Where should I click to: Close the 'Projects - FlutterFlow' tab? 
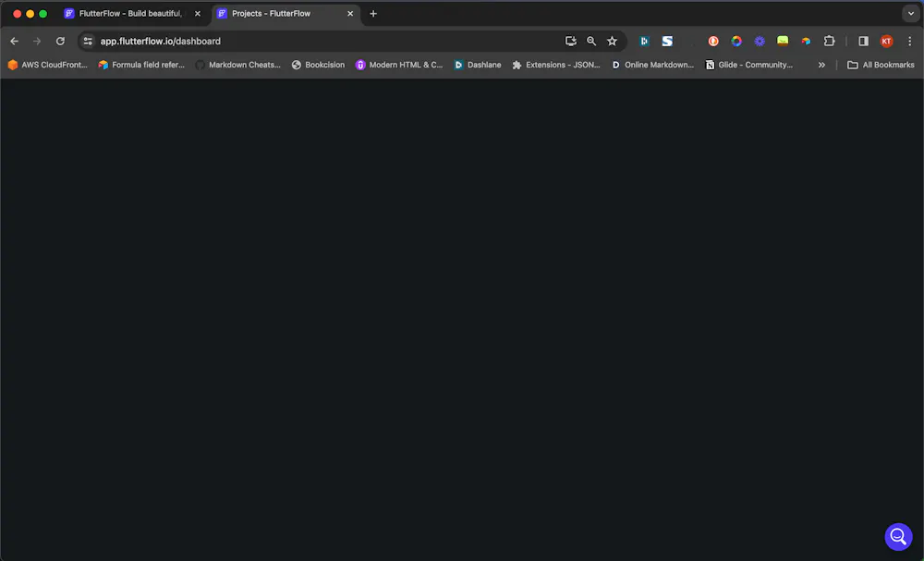coord(350,14)
